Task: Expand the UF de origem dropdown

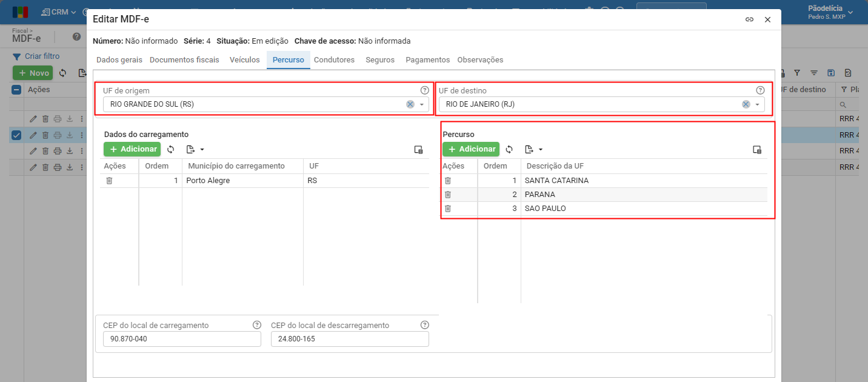Action: coord(422,104)
